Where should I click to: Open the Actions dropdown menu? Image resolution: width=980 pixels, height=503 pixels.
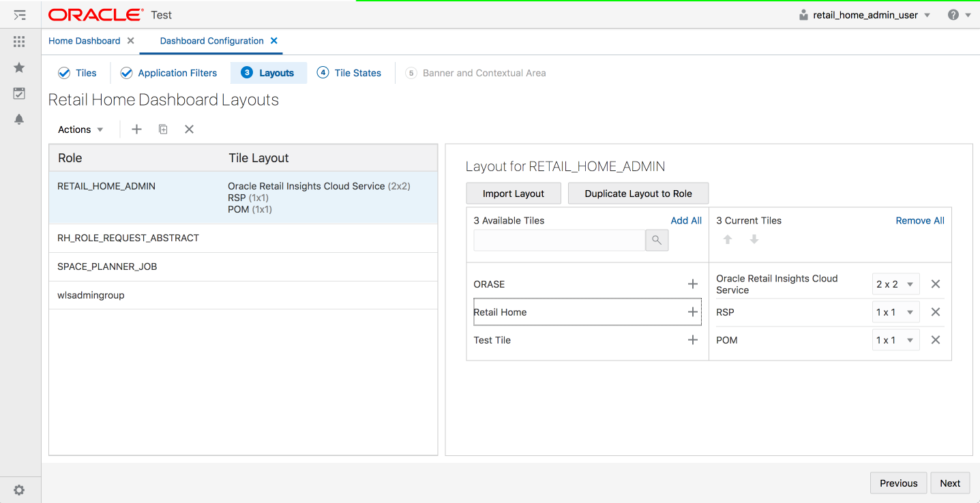pyautogui.click(x=80, y=129)
